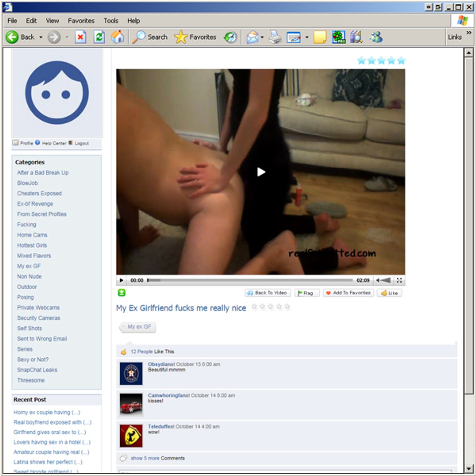Open the History toolbar icon
476x476 pixels.
click(230, 37)
